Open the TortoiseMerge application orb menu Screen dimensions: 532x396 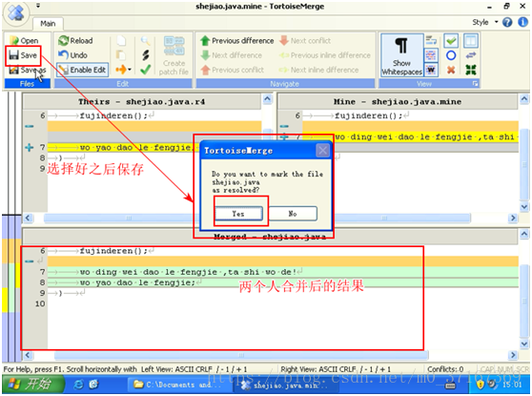(15, 13)
